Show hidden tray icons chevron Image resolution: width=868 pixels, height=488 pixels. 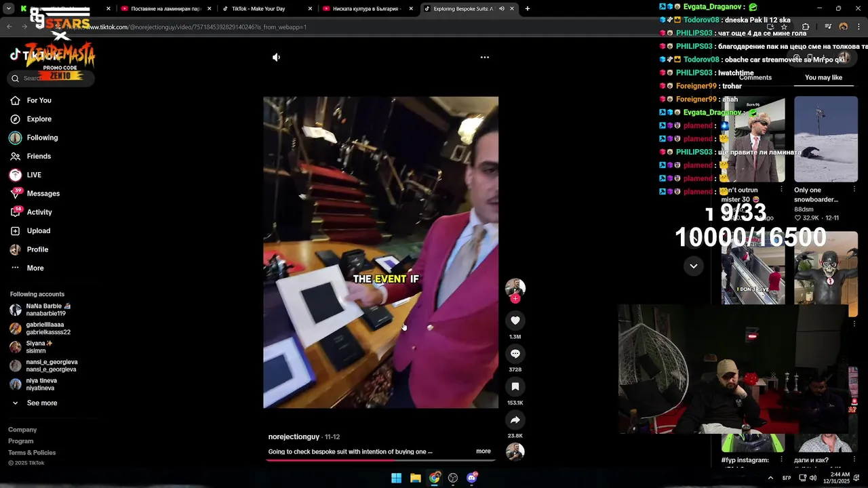pos(770,478)
